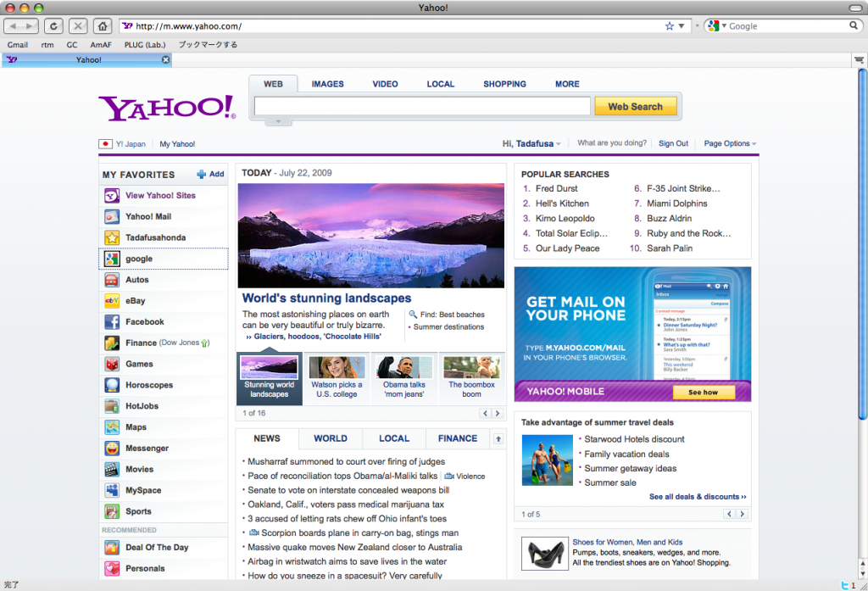868x591 pixels.
Task: Switch to the WORLD news tab
Action: click(331, 438)
